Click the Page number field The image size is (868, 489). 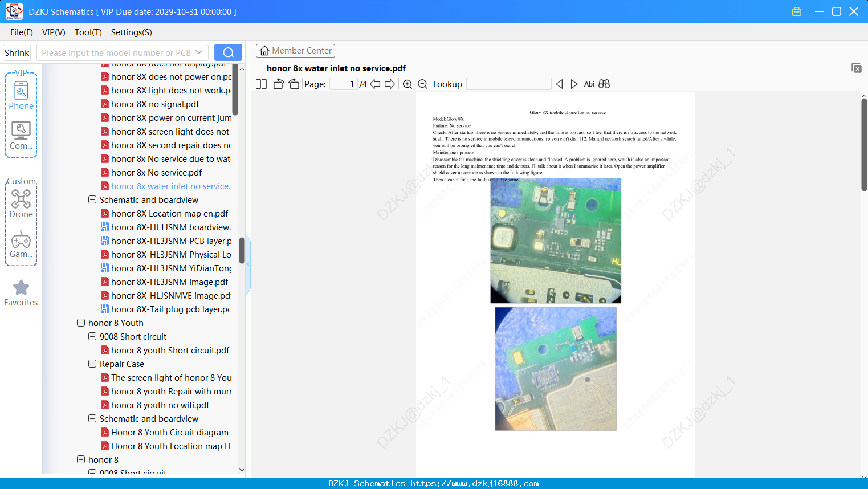[x=343, y=84]
